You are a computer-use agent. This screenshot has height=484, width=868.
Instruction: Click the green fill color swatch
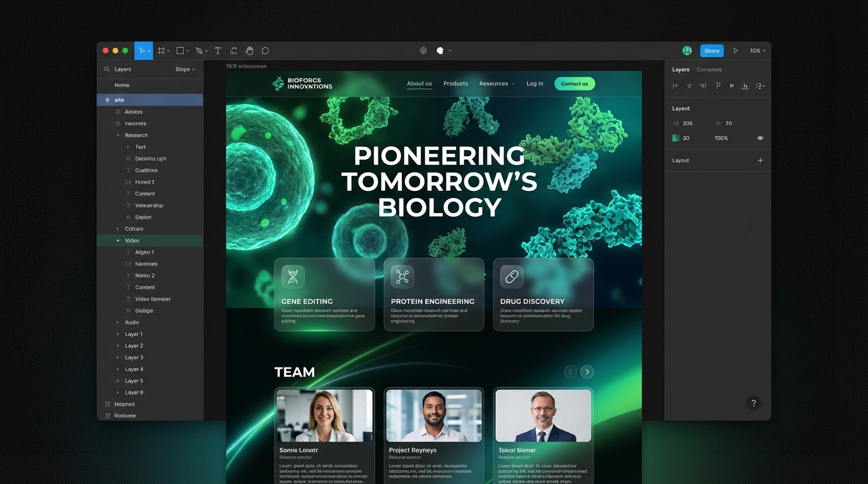(x=676, y=138)
